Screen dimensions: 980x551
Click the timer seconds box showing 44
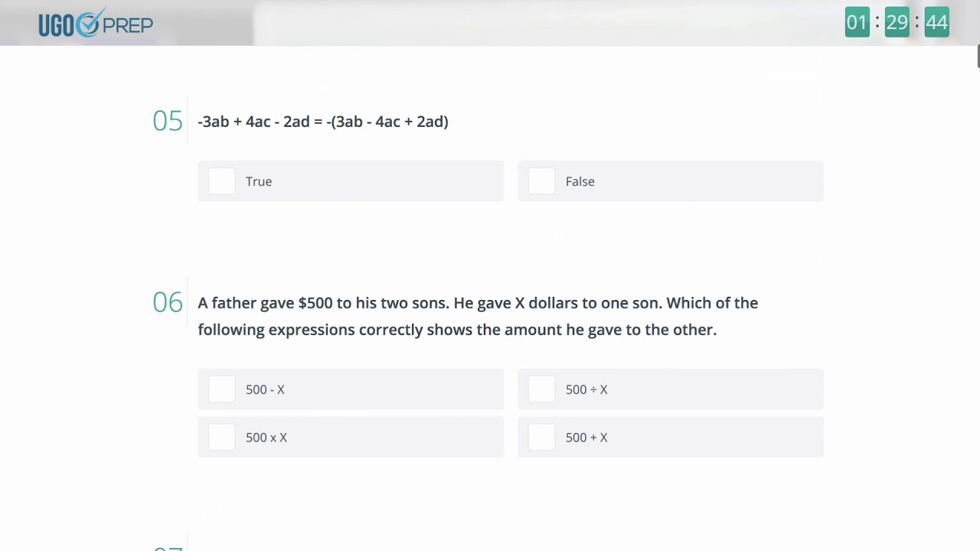[936, 22]
